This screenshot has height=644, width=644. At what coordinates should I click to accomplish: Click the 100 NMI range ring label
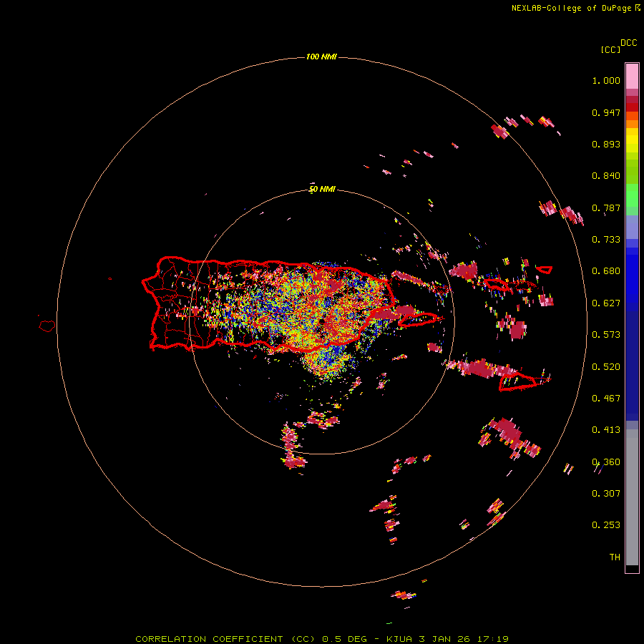321,57
